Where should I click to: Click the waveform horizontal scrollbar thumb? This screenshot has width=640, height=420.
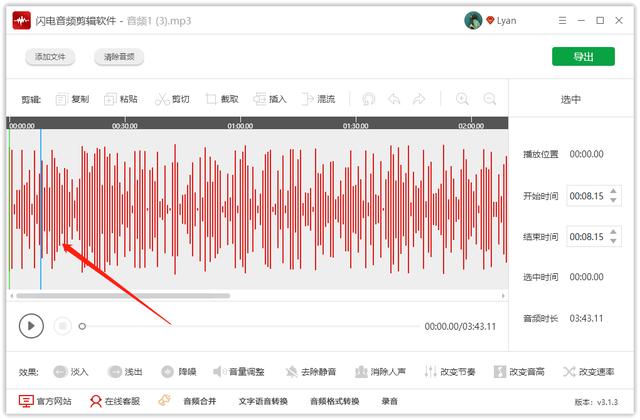pyautogui.click(x=123, y=296)
